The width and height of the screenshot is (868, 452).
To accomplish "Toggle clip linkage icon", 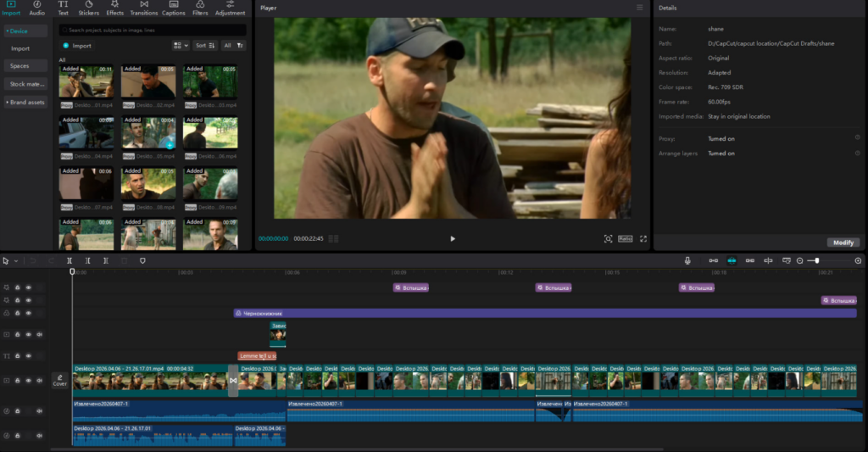I will (750, 261).
